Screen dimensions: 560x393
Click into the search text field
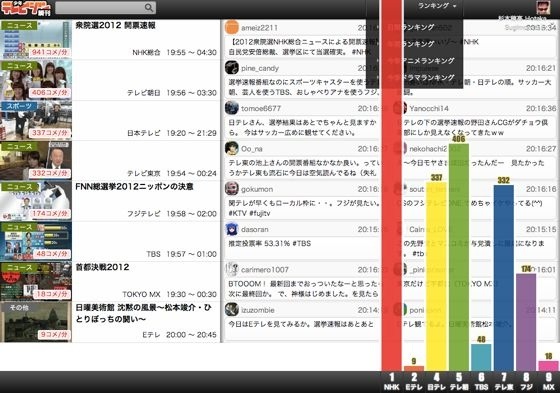point(100,8)
